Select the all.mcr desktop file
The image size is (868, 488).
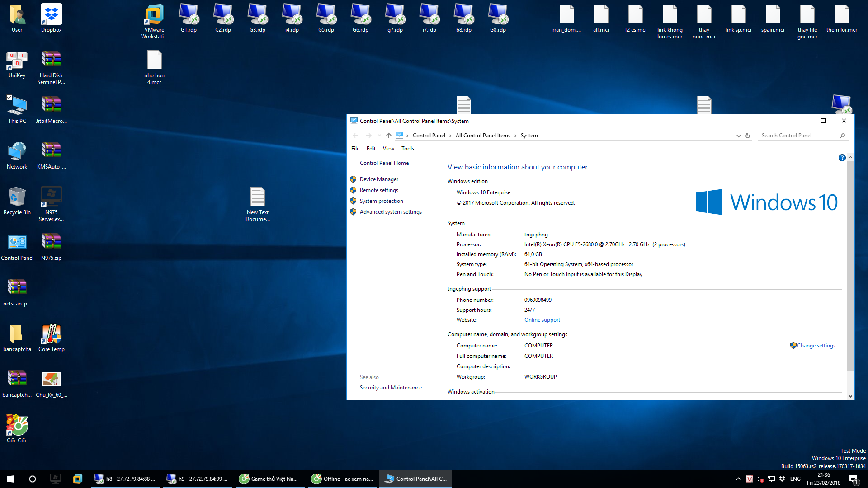coord(601,18)
